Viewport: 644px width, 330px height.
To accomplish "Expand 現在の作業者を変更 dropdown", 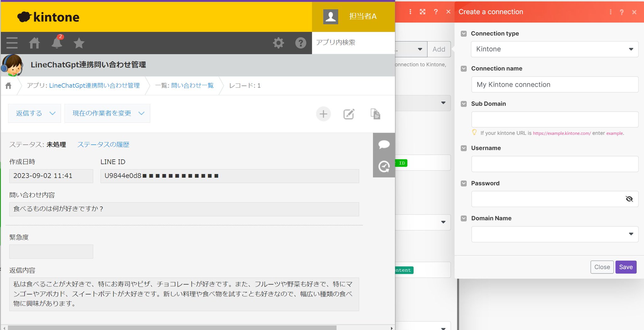I will tap(107, 113).
